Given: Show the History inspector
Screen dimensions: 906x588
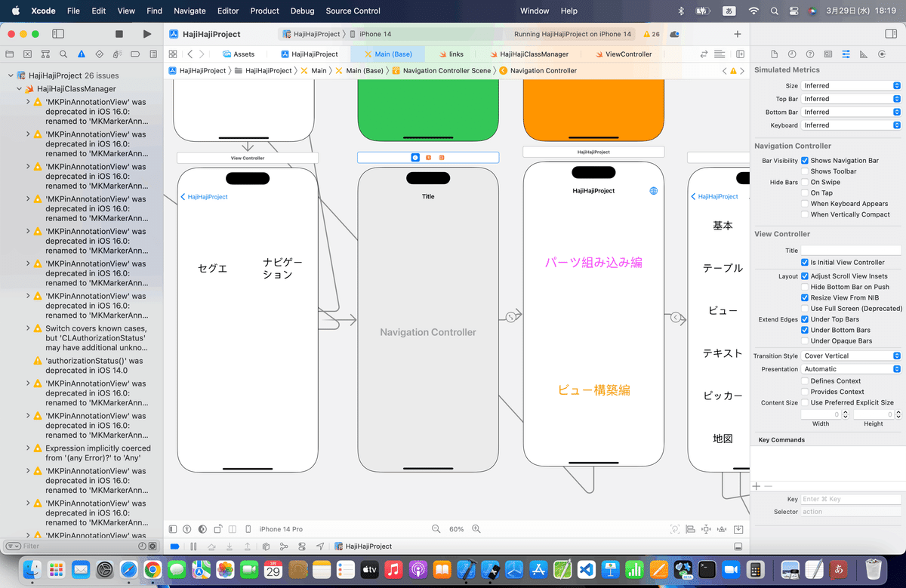Looking at the screenshot, I should pos(792,54).
